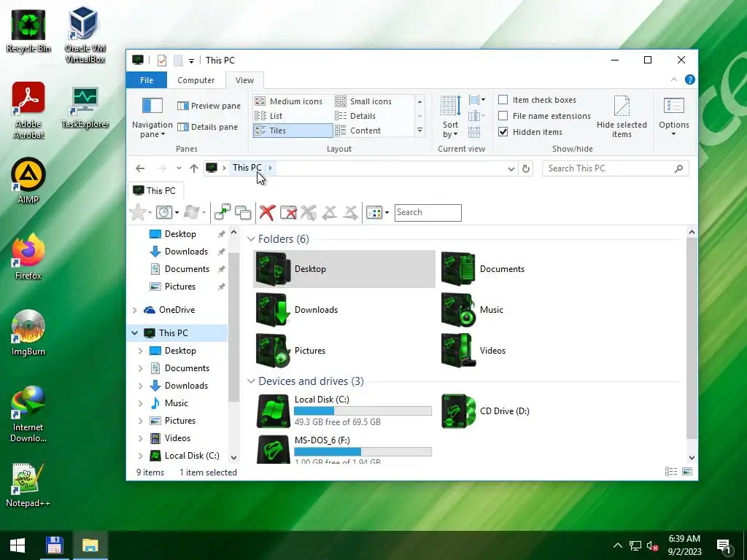This screenshot has width=747, height=560.
Task: Open the notification center icon
Action: (724, 546)
